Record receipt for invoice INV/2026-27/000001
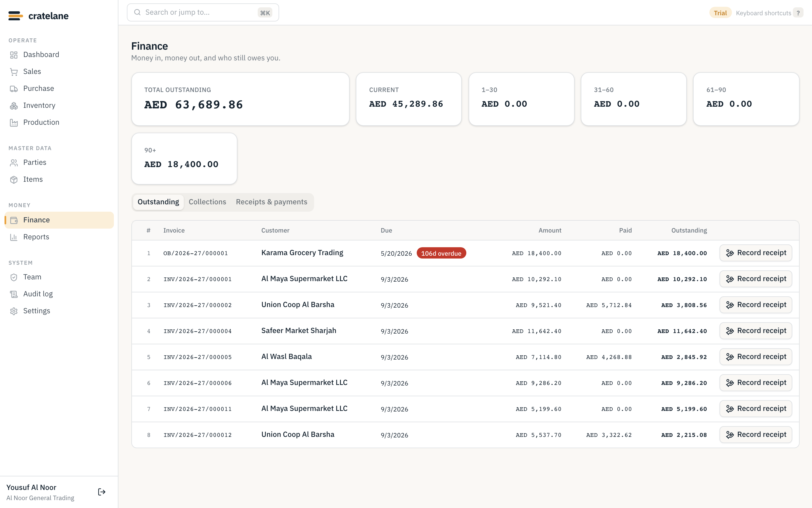This screenshot has width=812, height=508. (x=756, y=279)
